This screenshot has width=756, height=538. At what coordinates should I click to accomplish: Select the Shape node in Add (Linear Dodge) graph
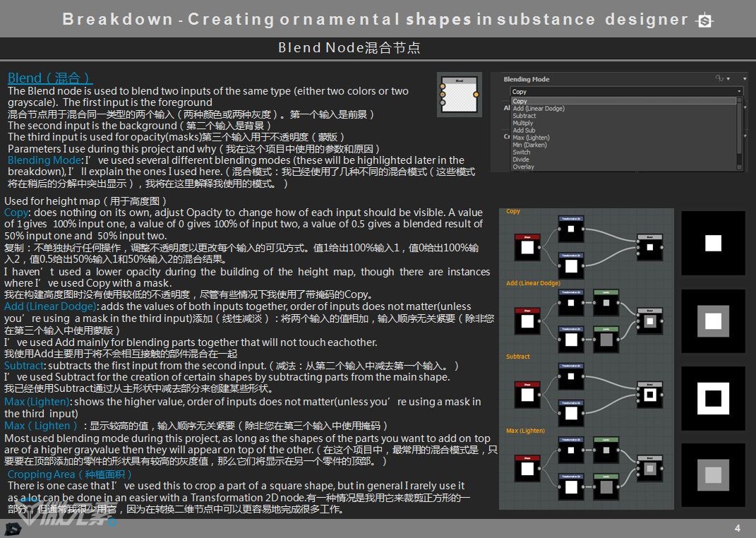[527, 321]
